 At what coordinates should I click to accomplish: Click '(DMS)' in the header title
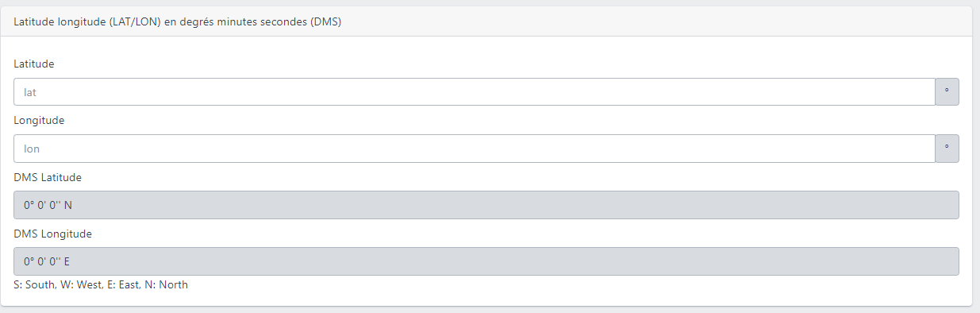(x=325, y=21)
